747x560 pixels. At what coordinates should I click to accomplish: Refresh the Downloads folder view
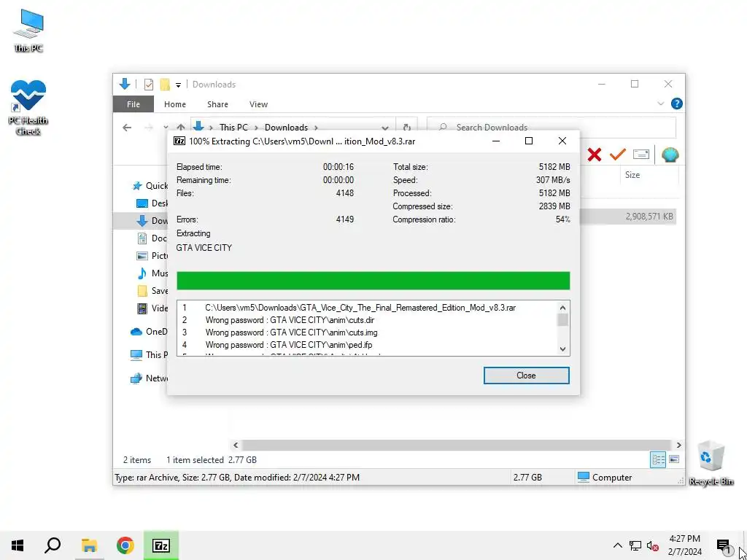[406, 127]
